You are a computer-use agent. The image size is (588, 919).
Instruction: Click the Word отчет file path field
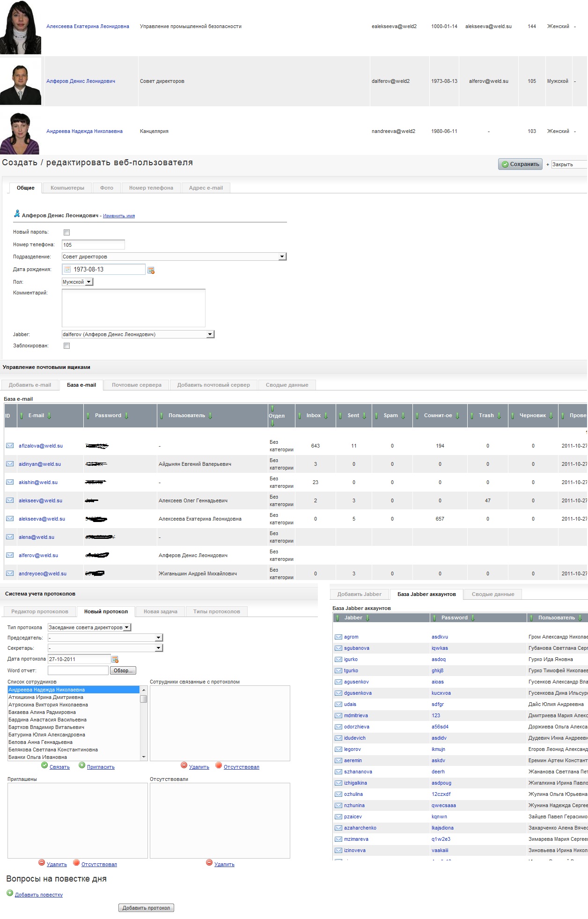coord(78,670)
